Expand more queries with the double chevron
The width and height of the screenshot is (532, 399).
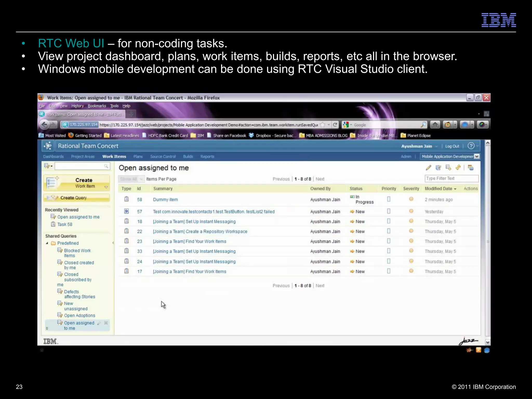(47, 328)
